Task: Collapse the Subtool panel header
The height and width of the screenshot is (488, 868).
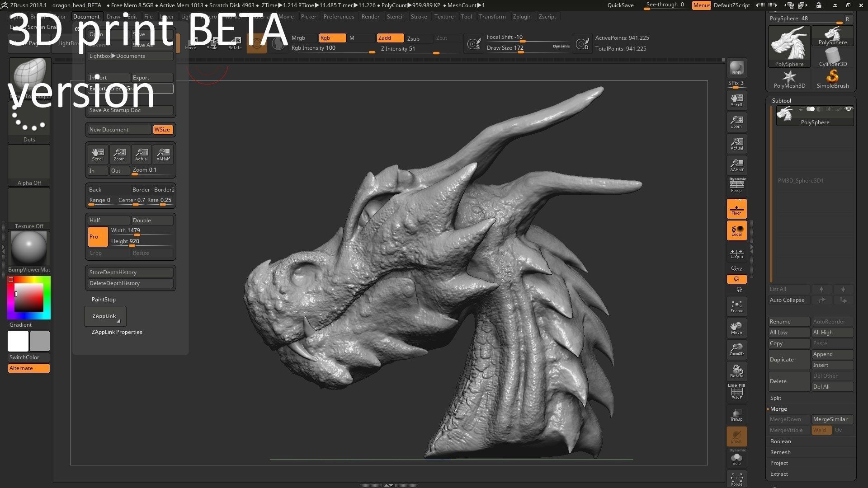Action: click(x=782, y=101)
